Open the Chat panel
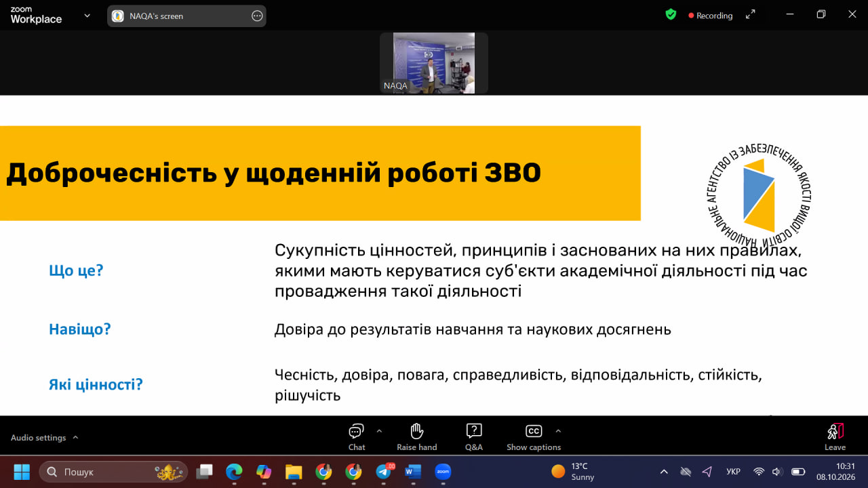The image size is (868, 488). pyautogui.click(x=357, y=437)
